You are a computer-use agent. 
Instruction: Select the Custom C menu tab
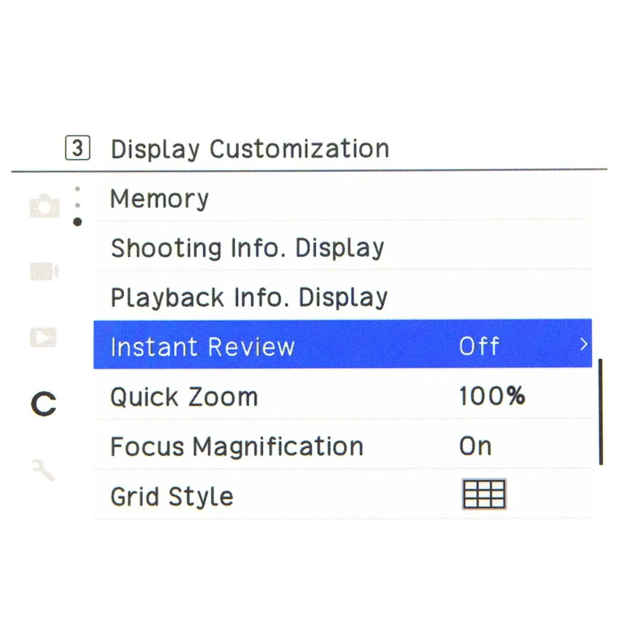point(44,404)
